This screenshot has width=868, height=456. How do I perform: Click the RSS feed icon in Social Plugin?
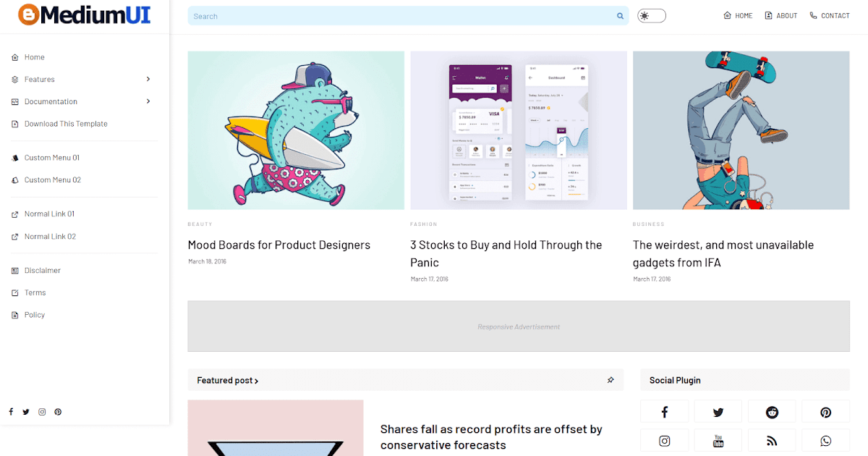click(x=772, y=440)
